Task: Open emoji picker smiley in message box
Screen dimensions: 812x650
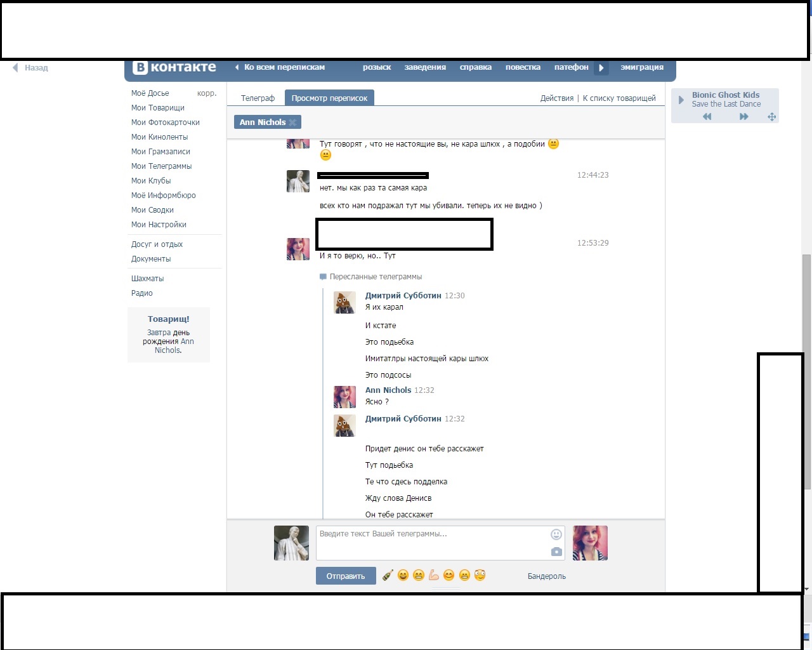Action: coord(556,534)
